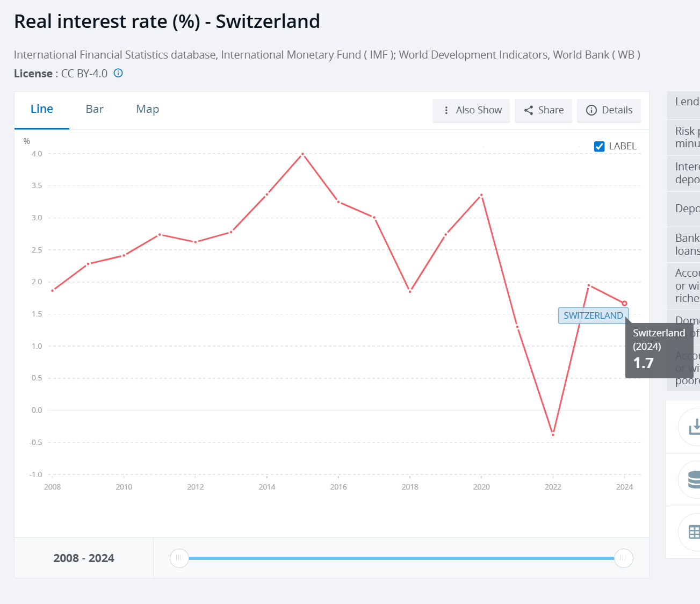Image resolution: width=700 pixels, height=604 pixels.
Task: Switch to the Bar tab
Action: (x=95, y=109)
